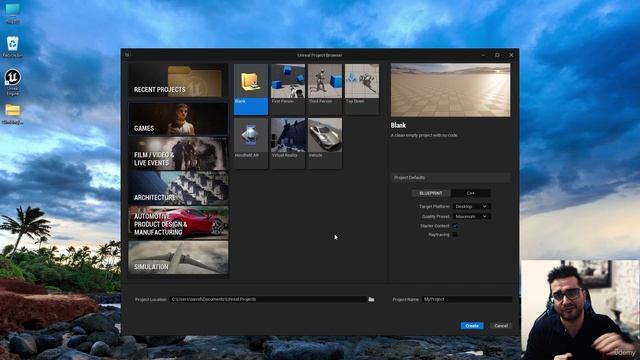This screenshot has height=360, width=640.
Task: Click the Cancel button
Action: tap(501, 326)
